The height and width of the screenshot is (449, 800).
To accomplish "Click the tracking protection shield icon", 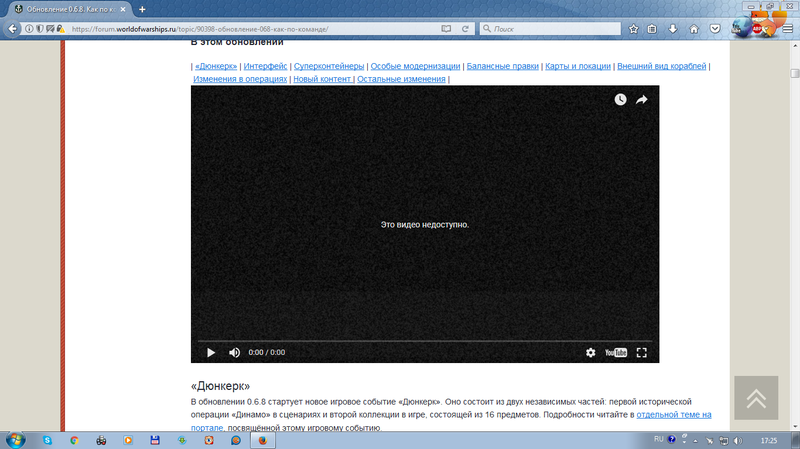I will 39,29.
